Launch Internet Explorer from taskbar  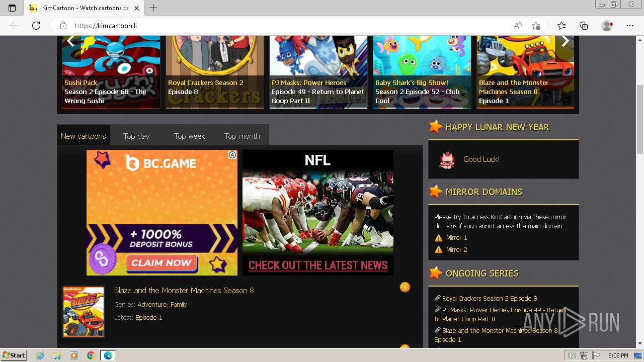click(x=40, y=355)
